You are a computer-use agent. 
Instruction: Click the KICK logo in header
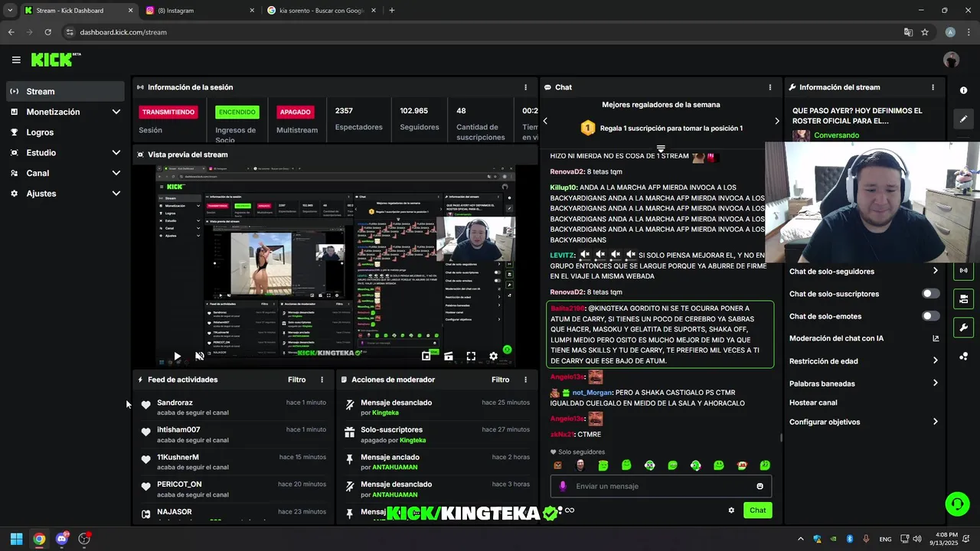(56, 60)
